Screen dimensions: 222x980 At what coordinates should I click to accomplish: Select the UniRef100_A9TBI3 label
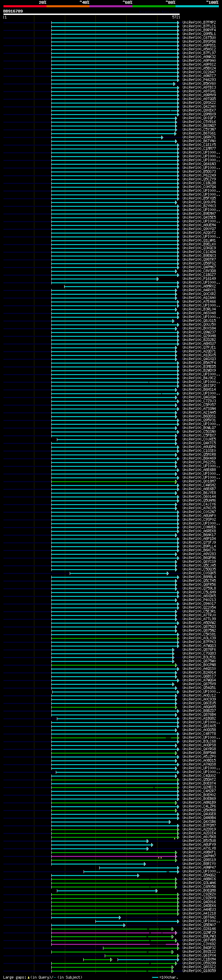tap(199, 88)
